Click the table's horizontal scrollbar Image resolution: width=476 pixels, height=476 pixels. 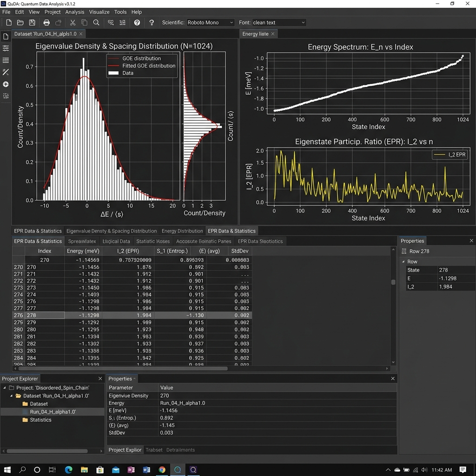click(123, 369)
